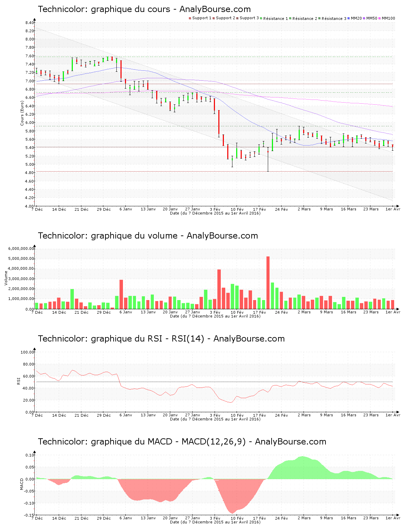The width and height of the screenshot is (412, 532).
Task: Click the 6.00 tick on price chart
Action: coord(30,123)
